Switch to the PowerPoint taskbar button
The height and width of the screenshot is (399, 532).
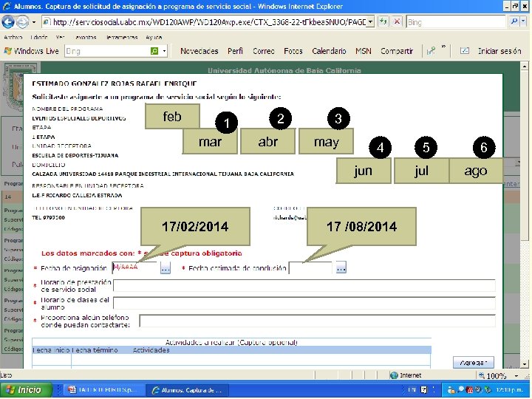[x=104, y=390]
